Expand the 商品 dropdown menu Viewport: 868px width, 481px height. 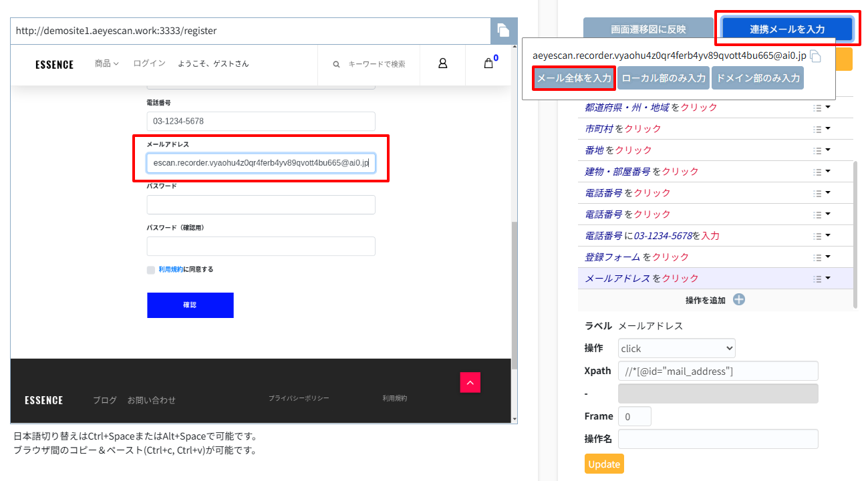point(106,63)
